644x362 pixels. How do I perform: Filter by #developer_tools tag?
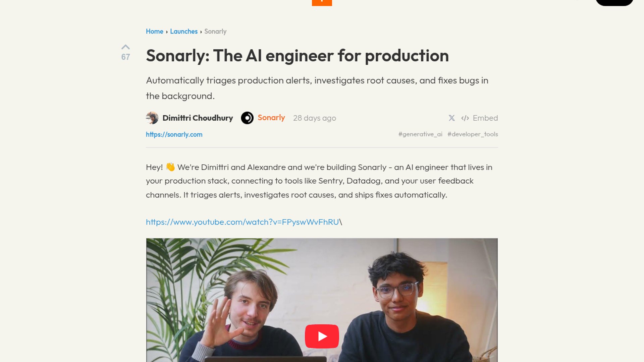click(473, 134)
